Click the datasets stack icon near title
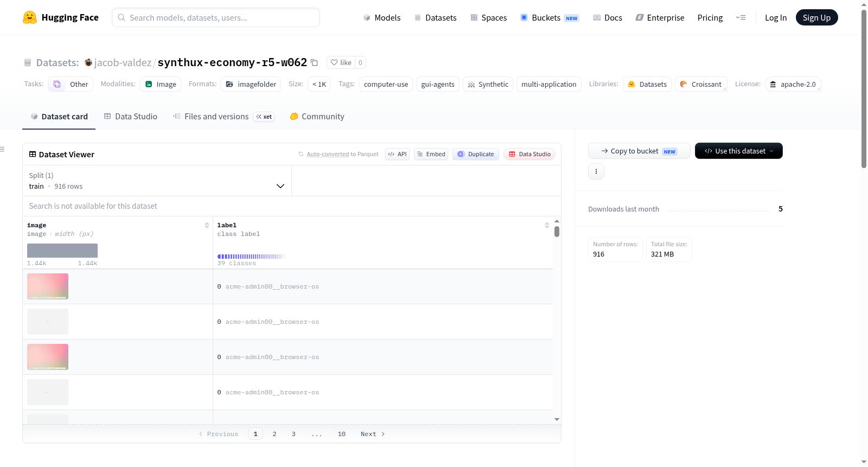 pos(28,62)
